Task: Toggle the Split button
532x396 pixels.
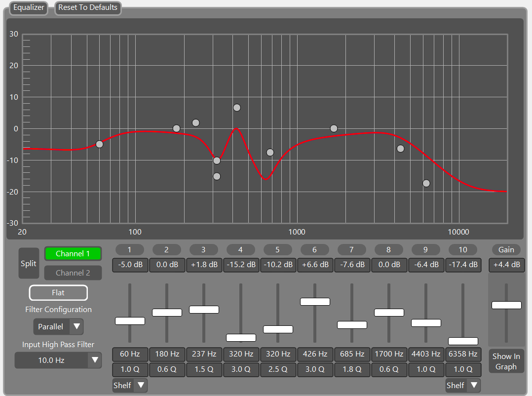Action: (29, 263)
